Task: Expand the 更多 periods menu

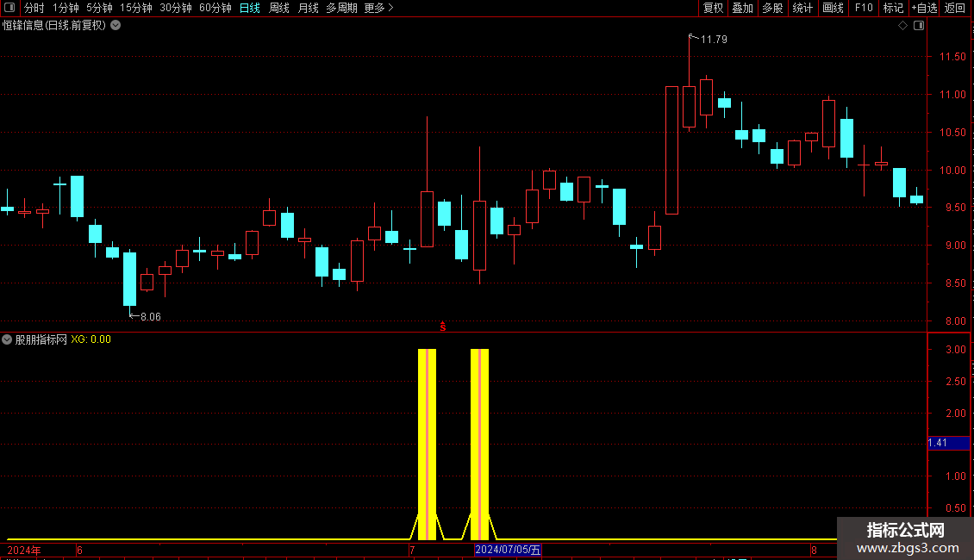Action: click(x=378, y=8)
